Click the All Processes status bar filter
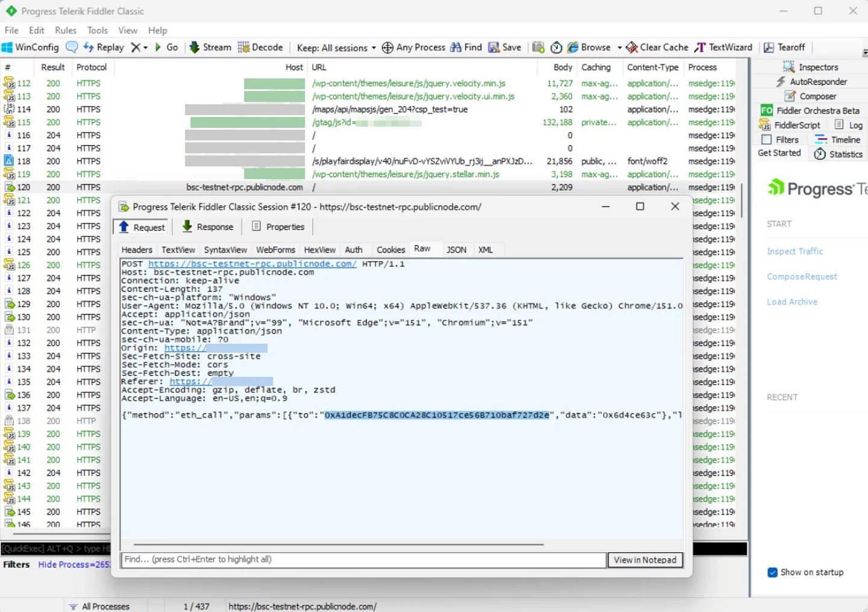The image size is (868, 612). 99,606
